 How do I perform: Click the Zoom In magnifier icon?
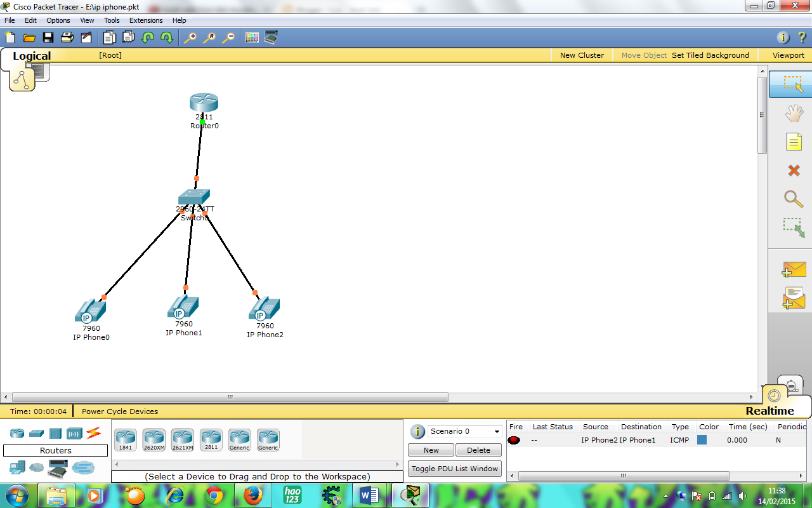[x=190, y=37]
